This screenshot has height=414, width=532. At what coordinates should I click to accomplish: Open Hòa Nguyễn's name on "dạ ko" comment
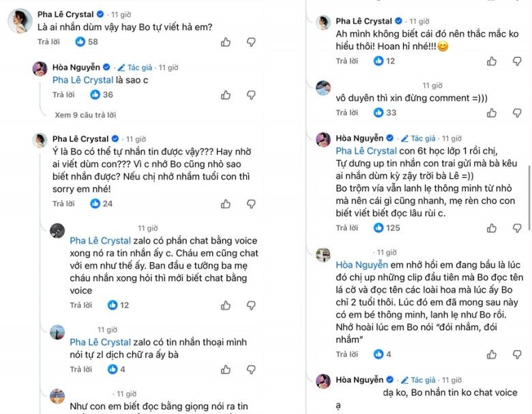(361, 379)
